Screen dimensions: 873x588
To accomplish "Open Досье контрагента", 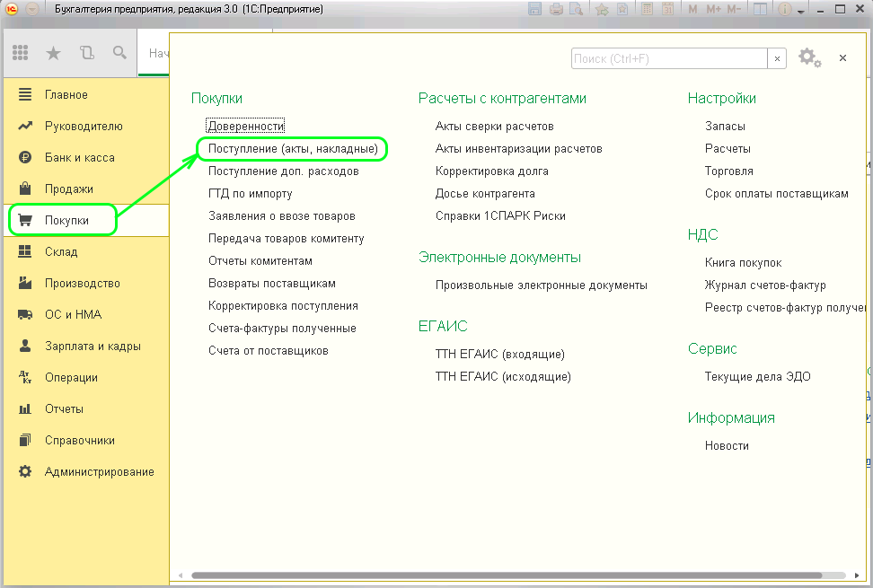I will click(x=485, y=194).
